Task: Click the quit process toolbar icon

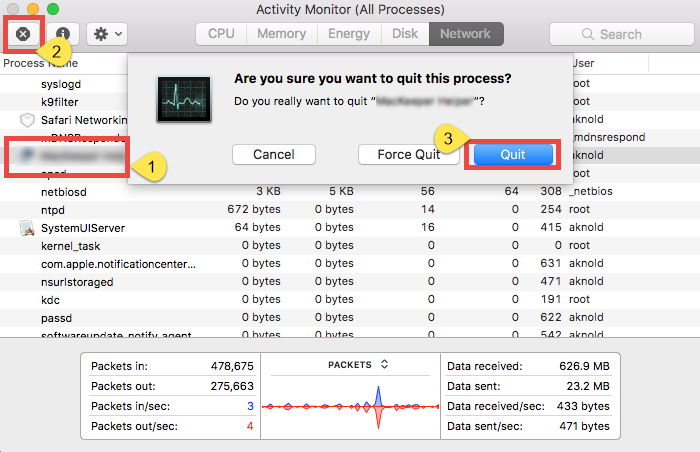Action: pyautogui.click(x=23, y=34)
